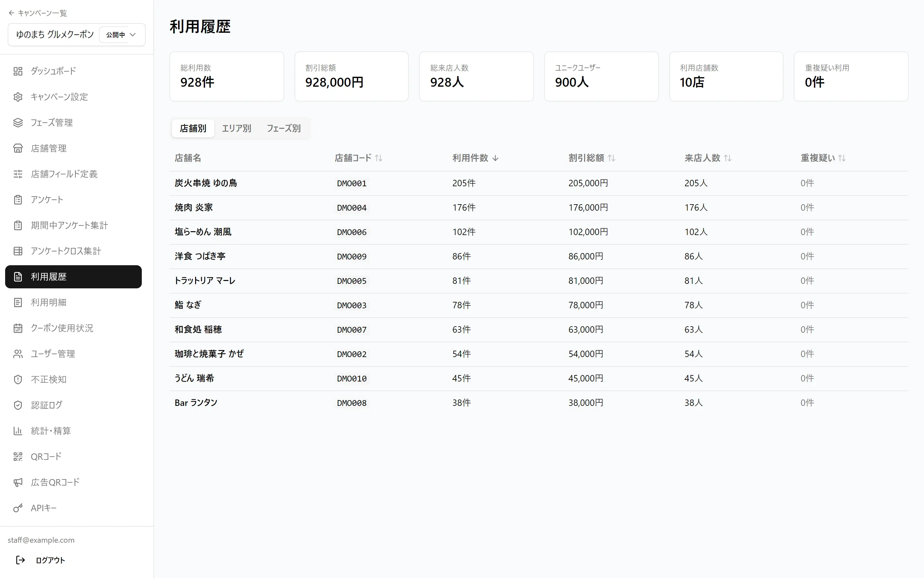Click store code DMO001
Image resolution: width=924 pixels, height=578 pixels.
click(x=352, y=183)
